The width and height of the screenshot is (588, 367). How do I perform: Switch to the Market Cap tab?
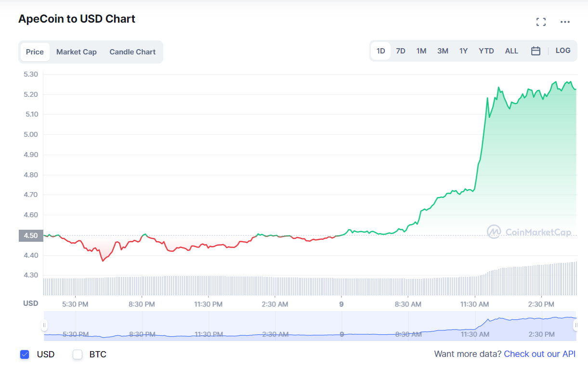(77, 52)
